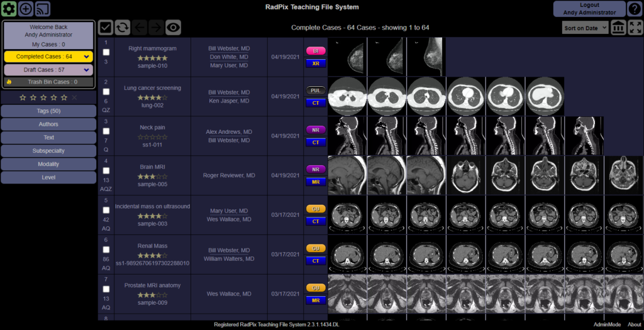The image size is (644, 330).
Task: Click the previous page left arrow
Action: pos(140,28)
